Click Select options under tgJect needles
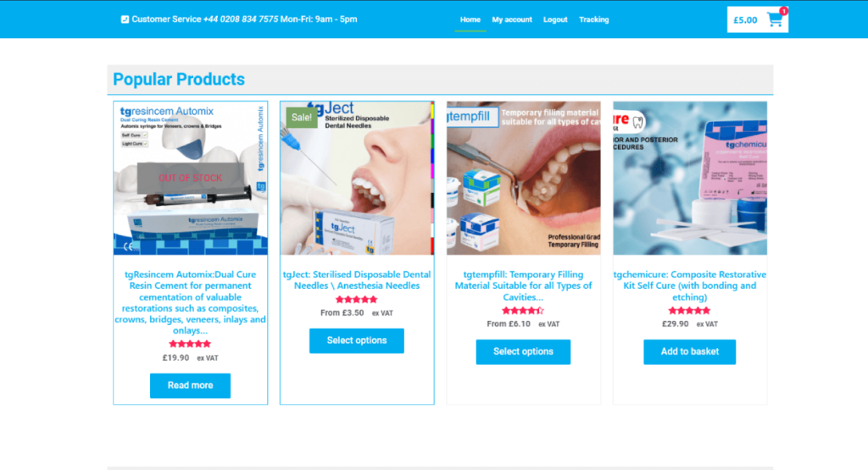Screen dimensions: 868x470 357,340
